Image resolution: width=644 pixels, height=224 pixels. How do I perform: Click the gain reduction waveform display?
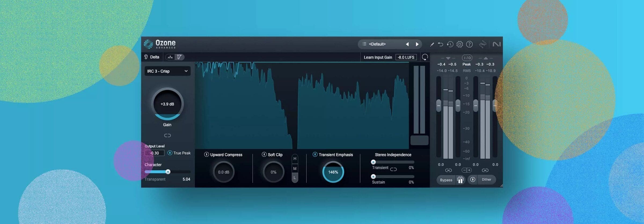[x=302, y=105]
